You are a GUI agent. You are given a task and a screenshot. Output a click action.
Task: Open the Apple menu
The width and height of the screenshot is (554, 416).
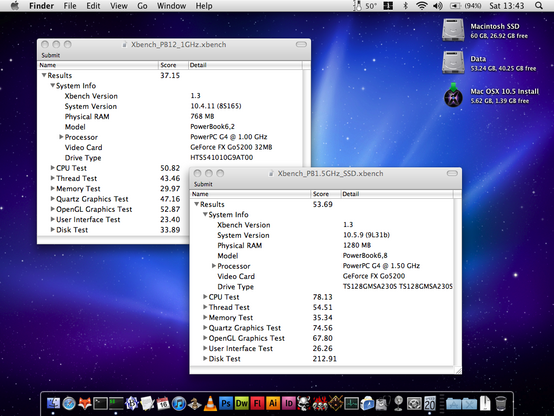point(15,6)
